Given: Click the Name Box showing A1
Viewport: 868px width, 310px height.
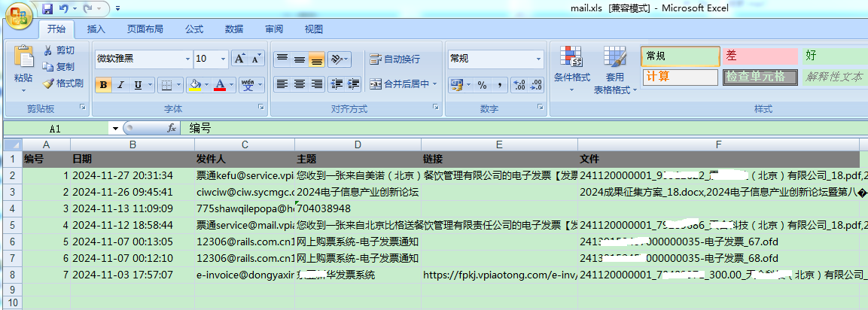Looking at the screenshot, I should click(56, 129).
